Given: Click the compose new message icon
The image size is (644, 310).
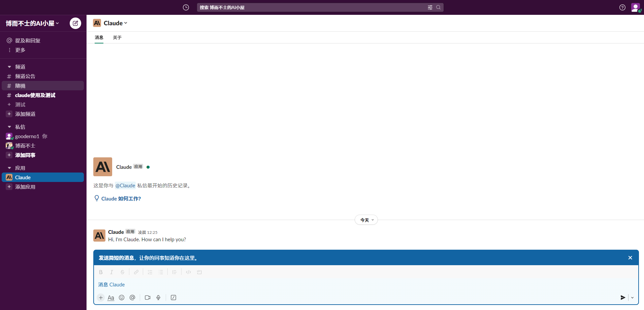Looking at the screenshot, I should [x=75, y=23].
